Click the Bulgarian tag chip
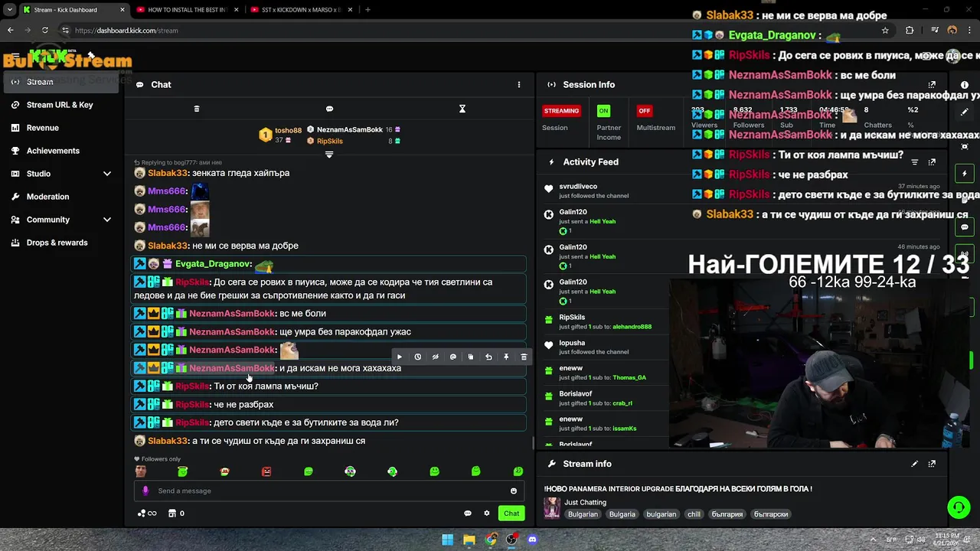The image size is (980, 551). [x=583, y=514]
